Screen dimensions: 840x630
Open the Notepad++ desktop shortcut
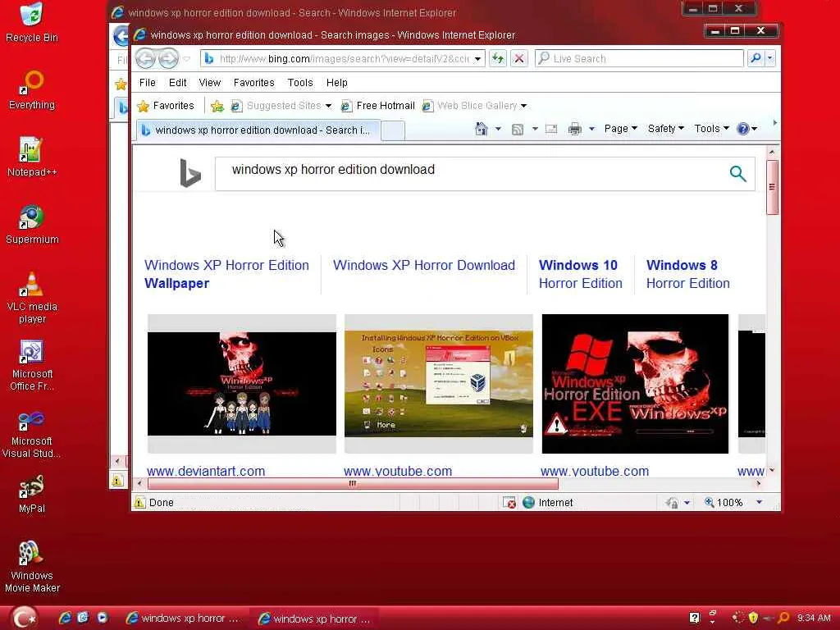pos(32,157)
